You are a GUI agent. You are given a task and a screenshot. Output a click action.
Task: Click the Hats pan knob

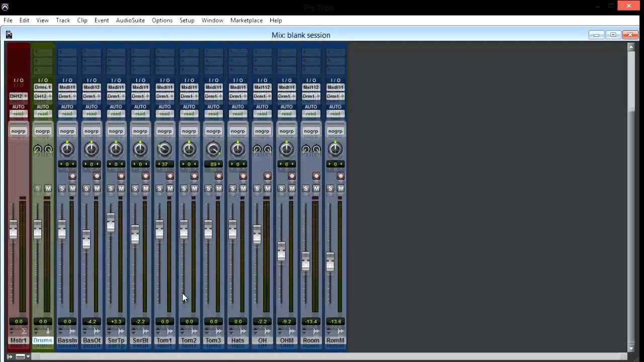click(237, 149)
